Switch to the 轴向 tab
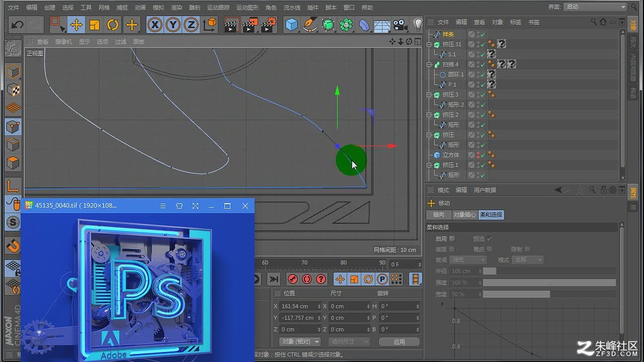This screenshot has height=362, width=644. click(439, 215)
